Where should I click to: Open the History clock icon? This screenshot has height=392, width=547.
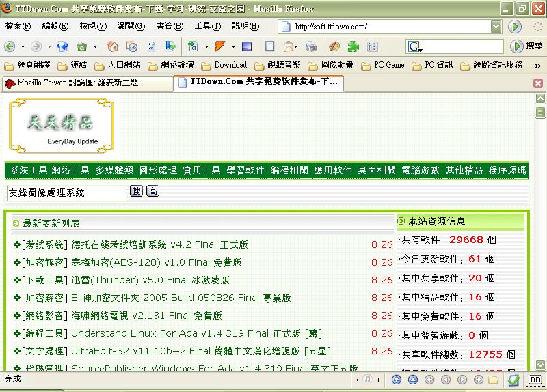pos(132,46)
